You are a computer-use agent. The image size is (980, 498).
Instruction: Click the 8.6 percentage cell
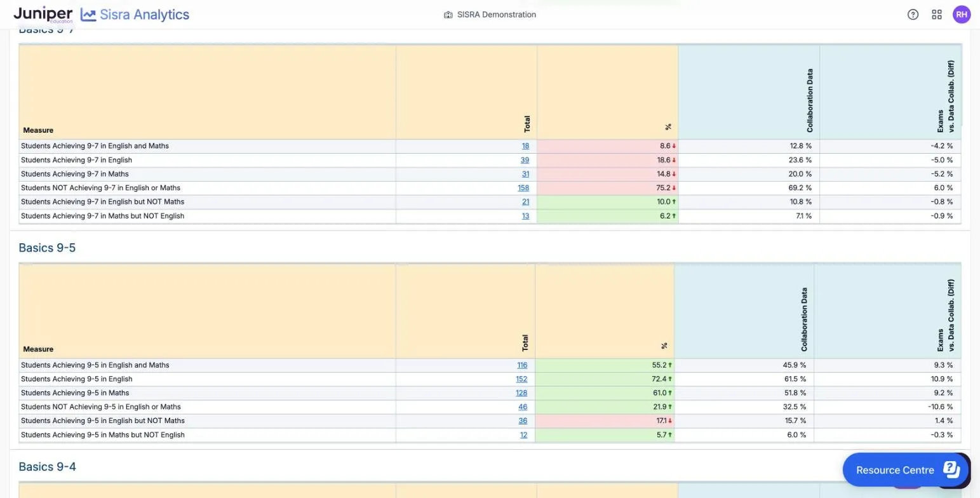point(607,146)
